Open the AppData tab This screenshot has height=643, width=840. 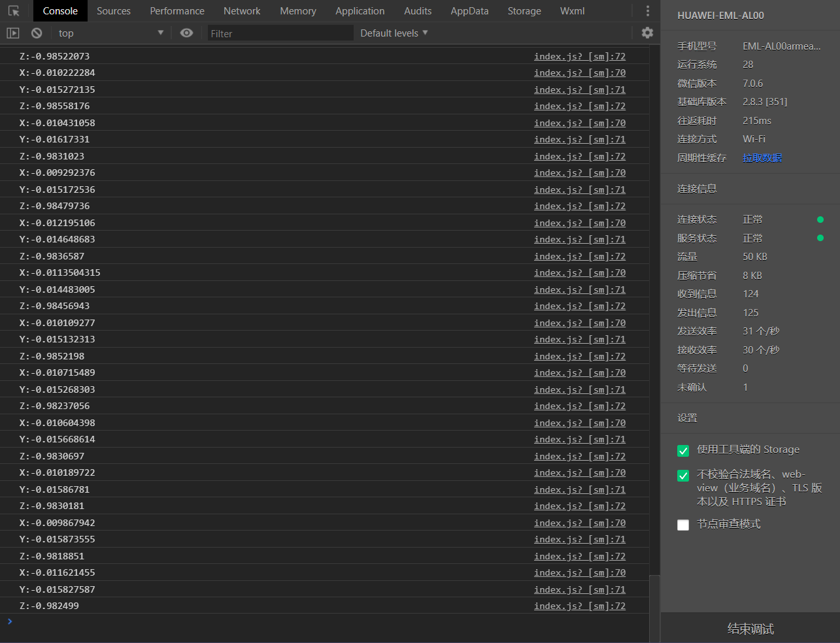(x=469, y=11)
